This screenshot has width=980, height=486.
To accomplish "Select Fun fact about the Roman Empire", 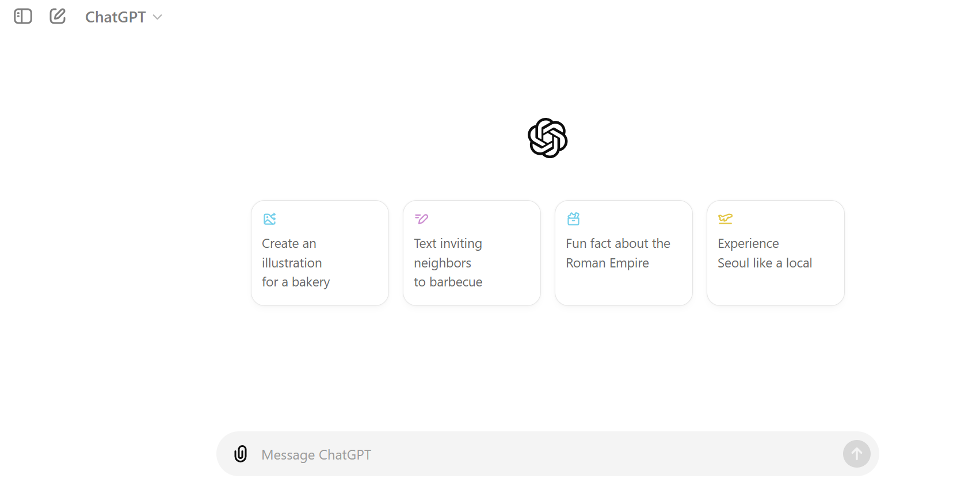I will [x=624, y=253].
